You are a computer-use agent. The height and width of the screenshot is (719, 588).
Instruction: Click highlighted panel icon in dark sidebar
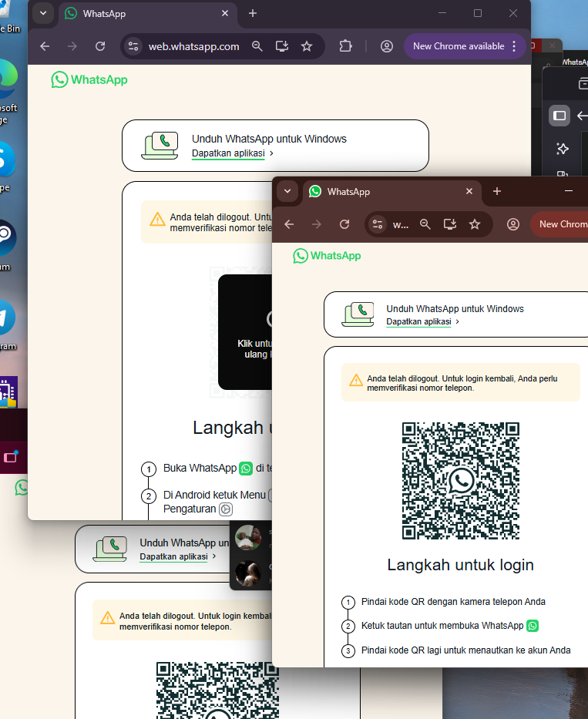click(559, 116)
